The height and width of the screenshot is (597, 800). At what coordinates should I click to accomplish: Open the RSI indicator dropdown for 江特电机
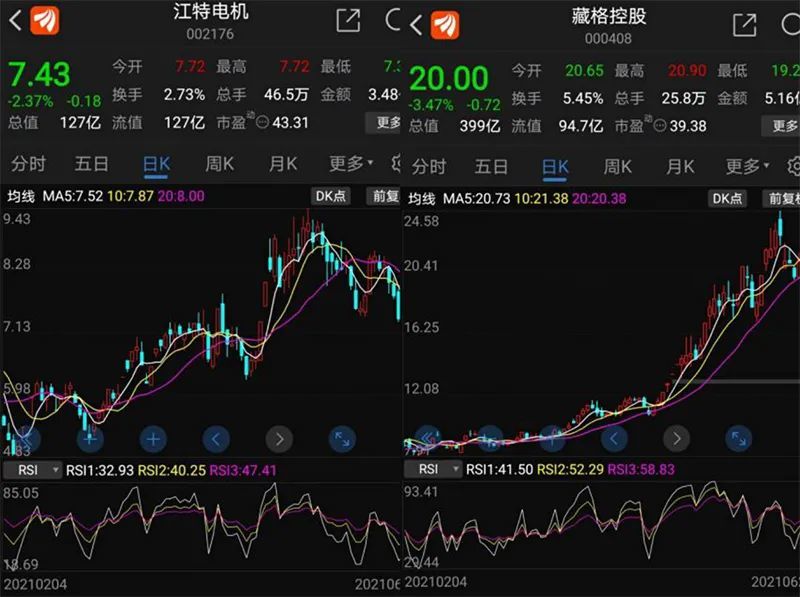(32, 470)
